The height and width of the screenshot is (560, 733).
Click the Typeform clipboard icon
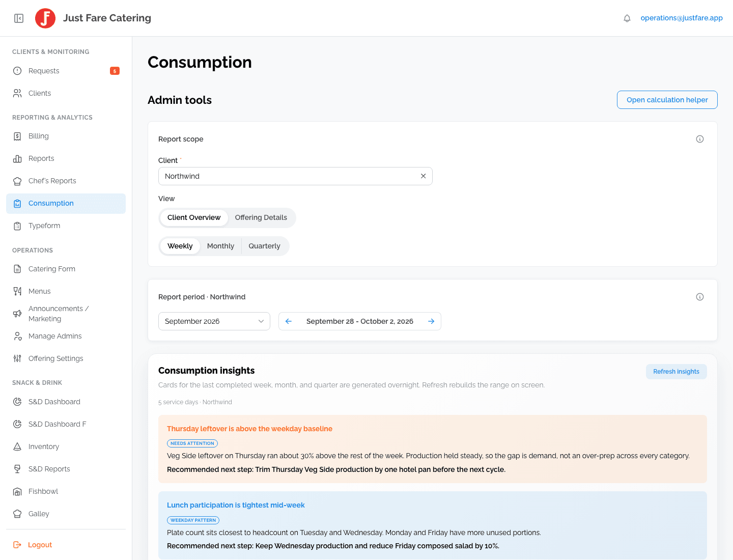[17, 226]
